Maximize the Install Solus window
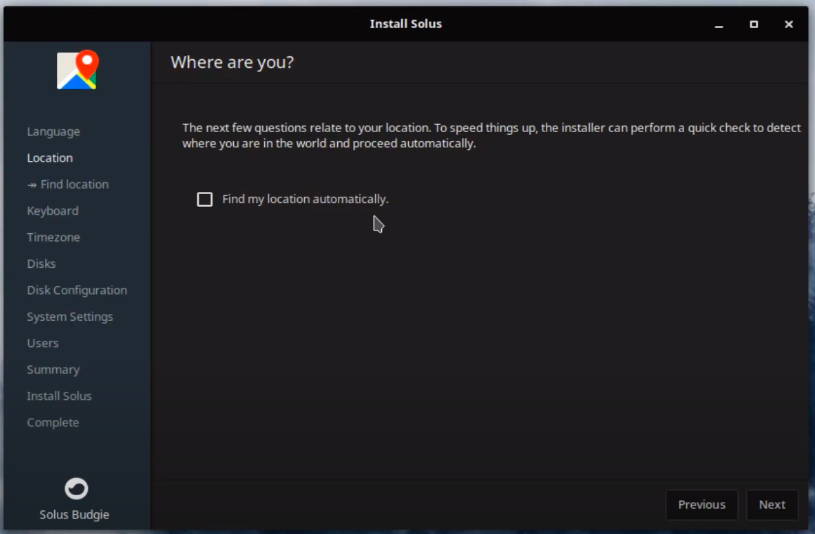 click(754, 24)
